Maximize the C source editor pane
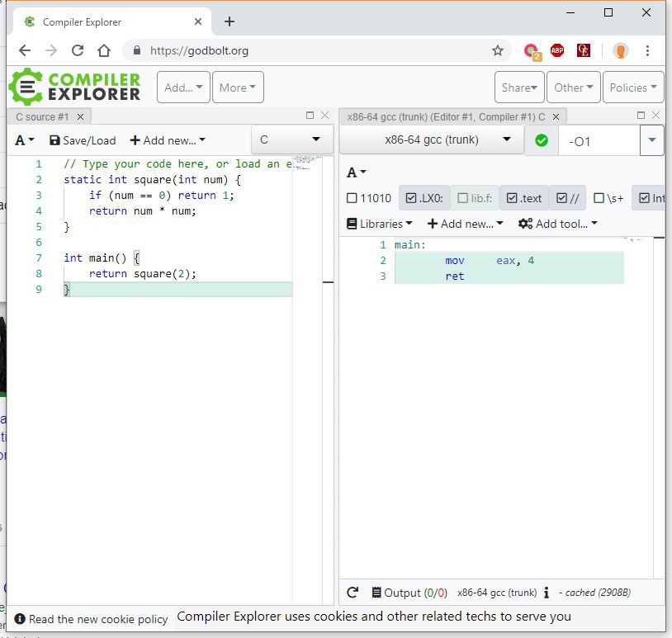Viewport: 672px width, 638px height. [x=310, y=115]
